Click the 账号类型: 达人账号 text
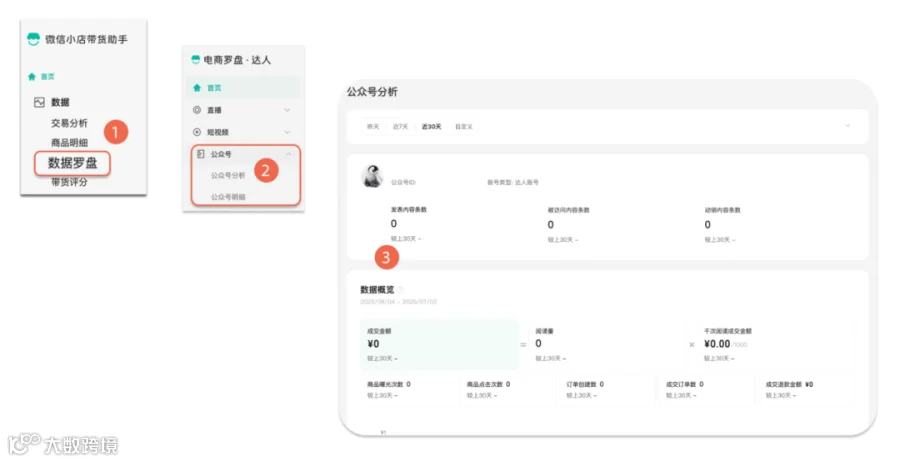 click(x=513, y=183)
